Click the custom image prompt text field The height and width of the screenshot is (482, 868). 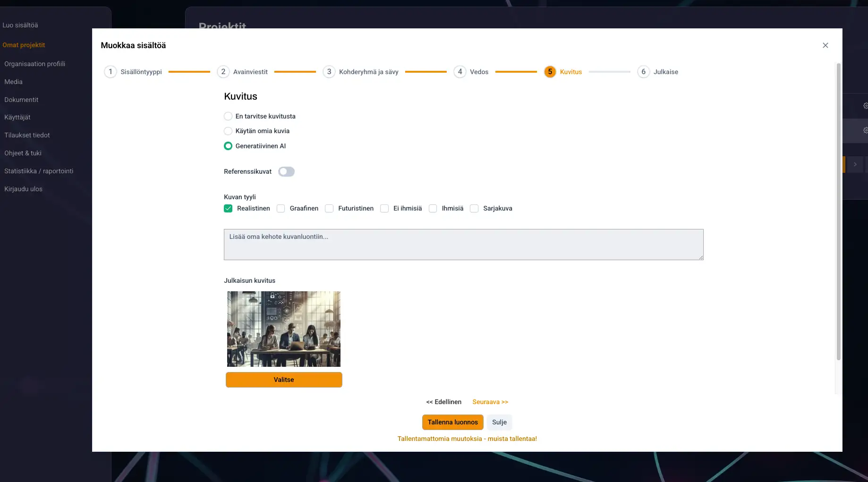(463, 245)
